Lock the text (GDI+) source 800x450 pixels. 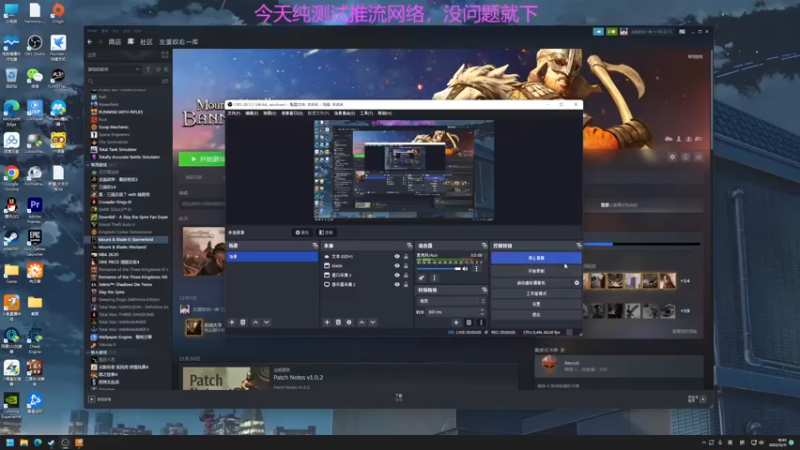406,257
